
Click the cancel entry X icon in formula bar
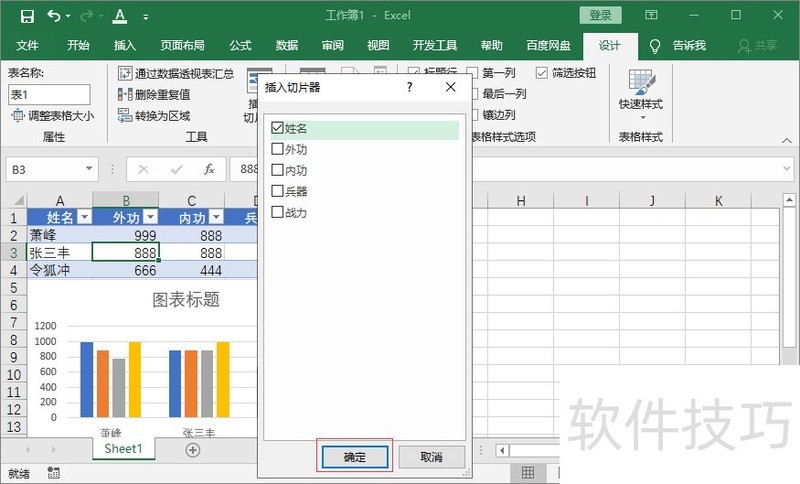click(144, 169)
